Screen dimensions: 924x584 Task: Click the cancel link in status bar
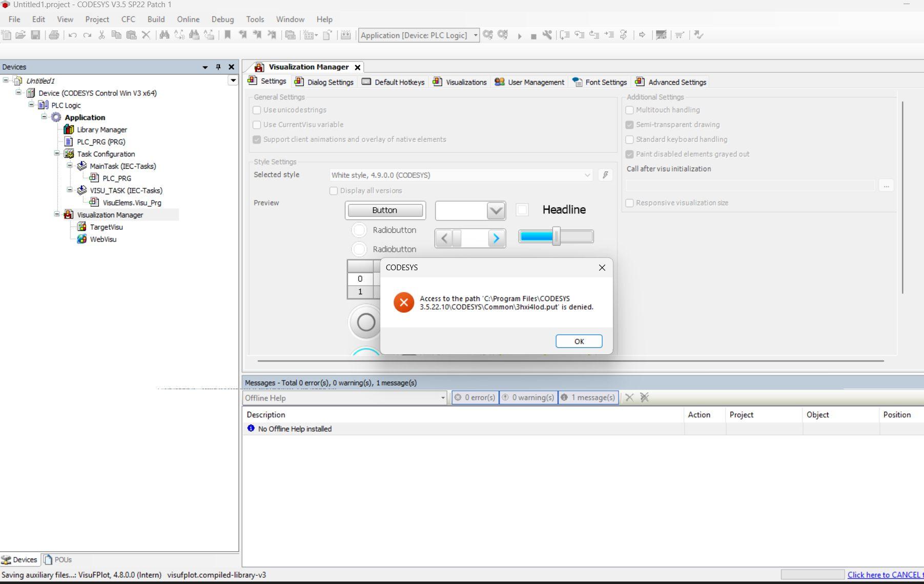tap(885, 575)
